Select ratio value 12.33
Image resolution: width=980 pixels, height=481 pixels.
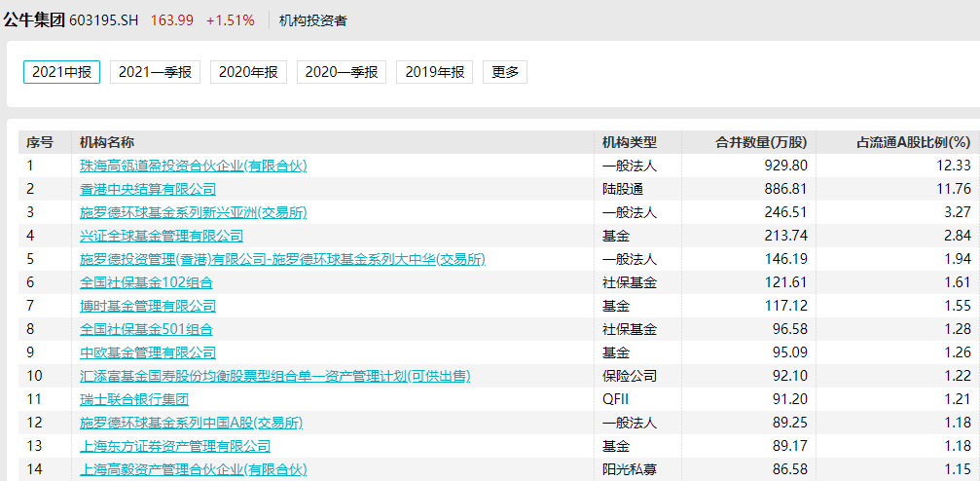click(954, 166)
